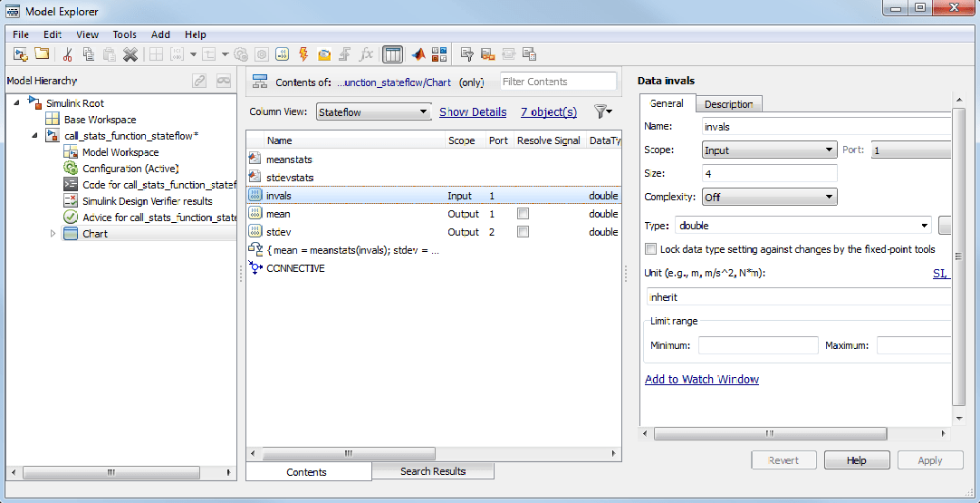The image size is (980, 503).
Task: Switch to the Search Results tab
Action: (433, 471)
